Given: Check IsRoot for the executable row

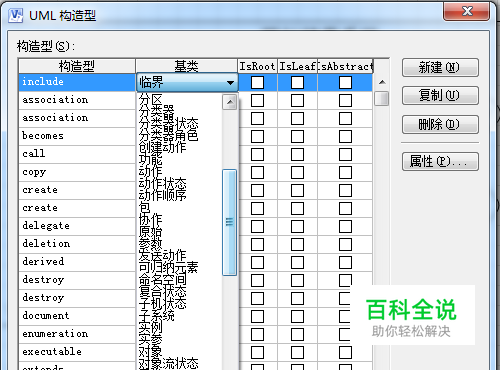Looking at the screenshot, I should click(257, 352).
